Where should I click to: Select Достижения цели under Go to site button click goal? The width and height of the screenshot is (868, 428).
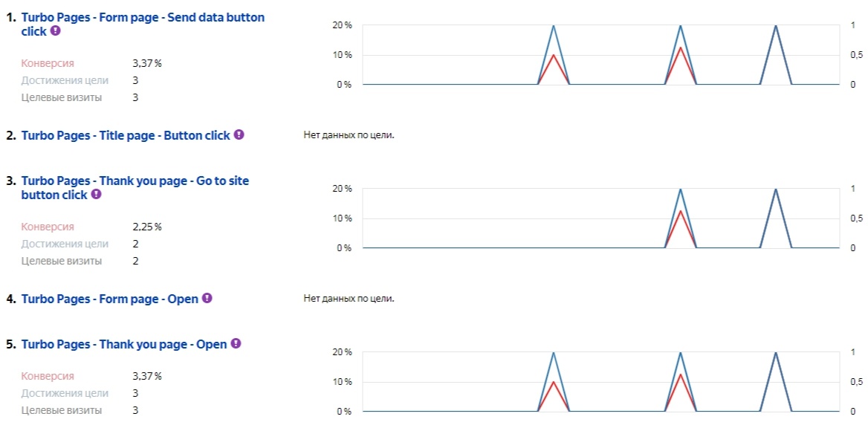click(65, 244)
